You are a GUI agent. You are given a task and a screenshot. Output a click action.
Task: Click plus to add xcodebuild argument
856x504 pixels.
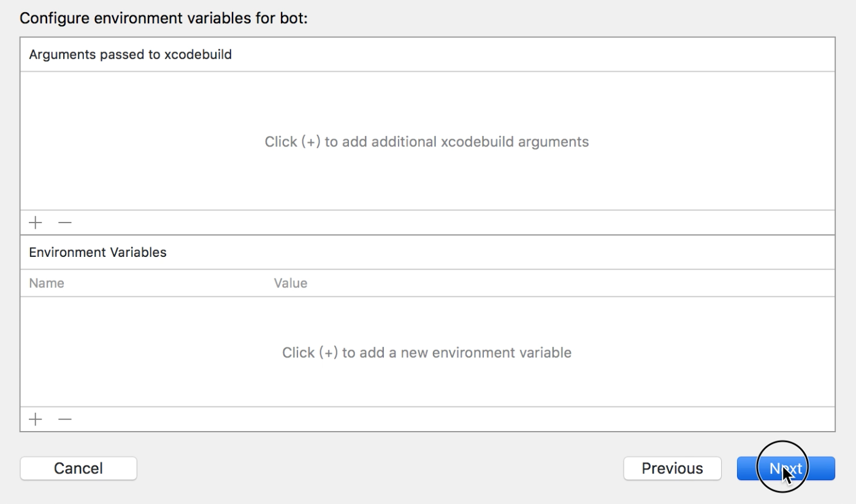click(x=36, y=223)
